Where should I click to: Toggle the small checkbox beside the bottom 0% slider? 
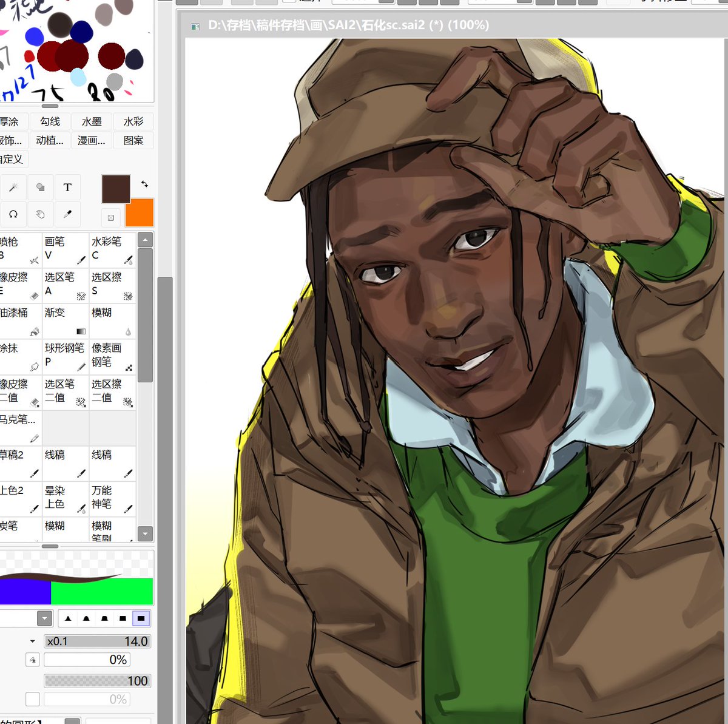[33, 699]
